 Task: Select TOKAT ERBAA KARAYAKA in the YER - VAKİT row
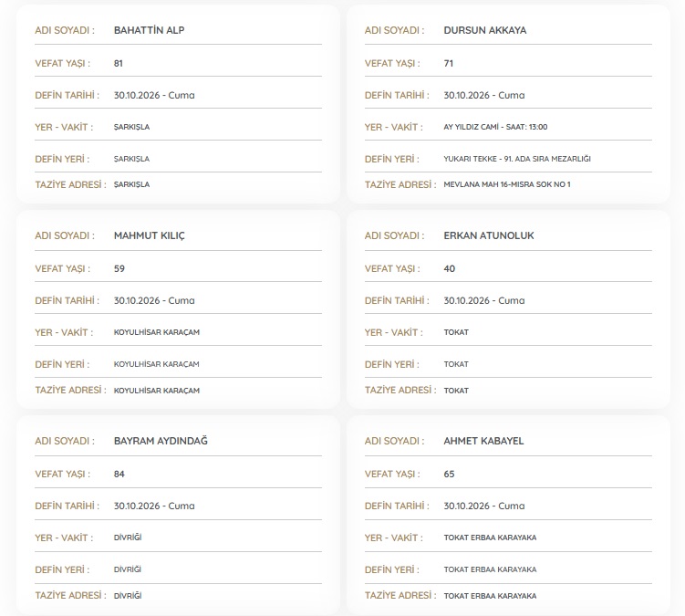pos(490,538)
